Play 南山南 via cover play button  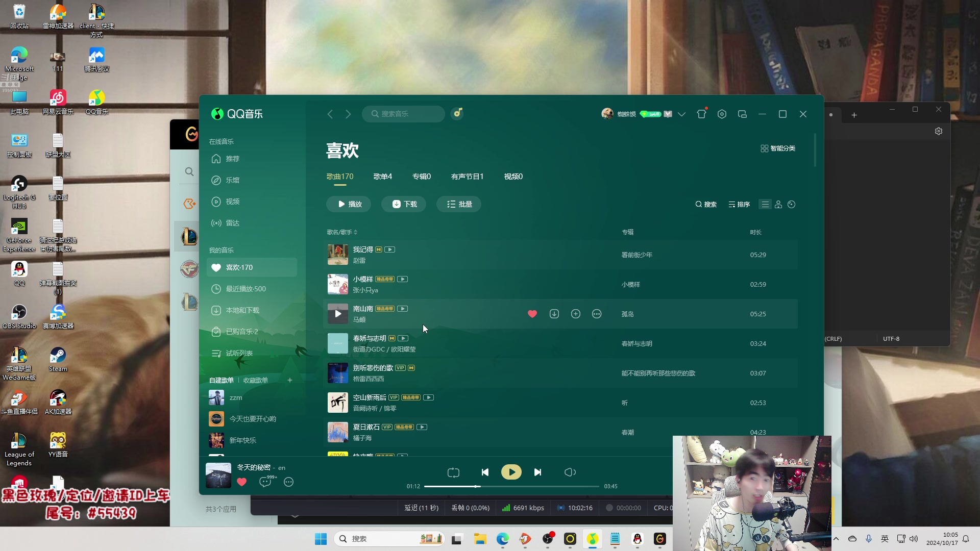[x=337, y=314]
